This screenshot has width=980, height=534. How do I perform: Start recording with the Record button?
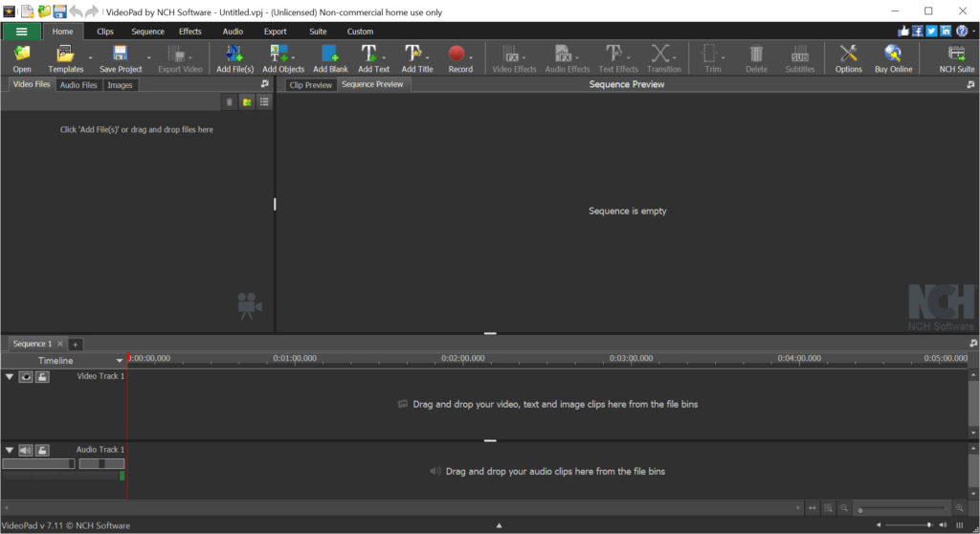click(460, 58)
